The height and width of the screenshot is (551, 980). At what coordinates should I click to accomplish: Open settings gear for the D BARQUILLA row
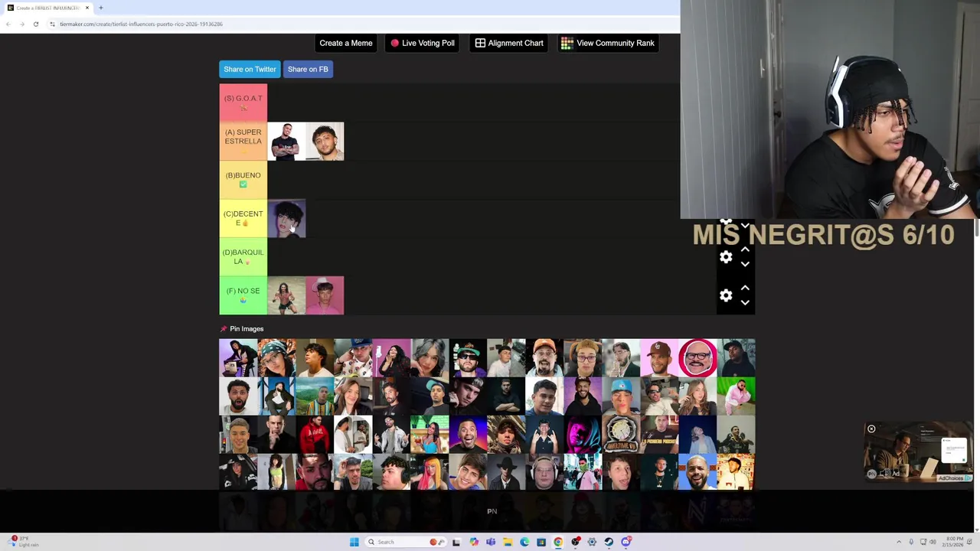[x=726, y=257]
